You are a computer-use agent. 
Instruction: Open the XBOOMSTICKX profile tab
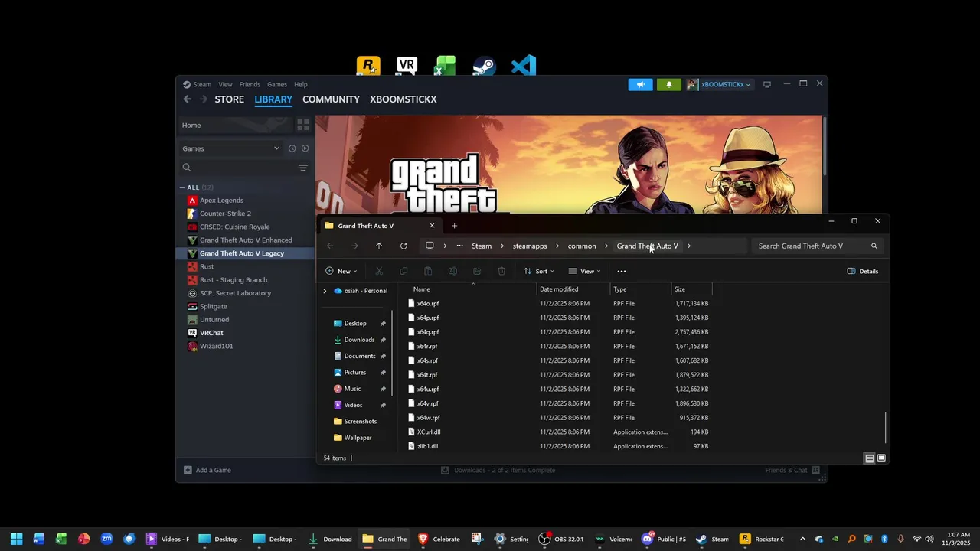click(x=403, y=99)
